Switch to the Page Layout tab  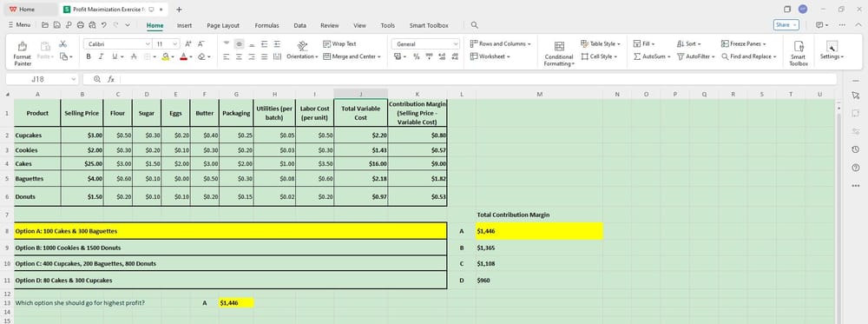pos(223,25)
